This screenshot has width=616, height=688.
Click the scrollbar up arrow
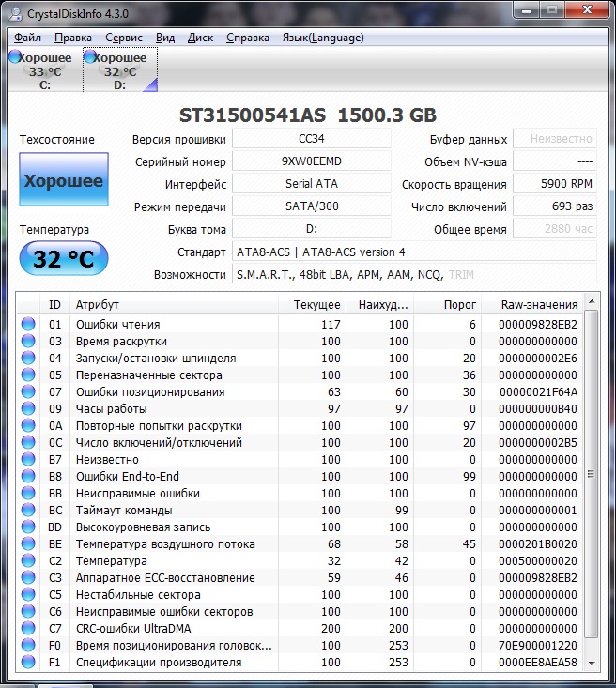[592, 301]
